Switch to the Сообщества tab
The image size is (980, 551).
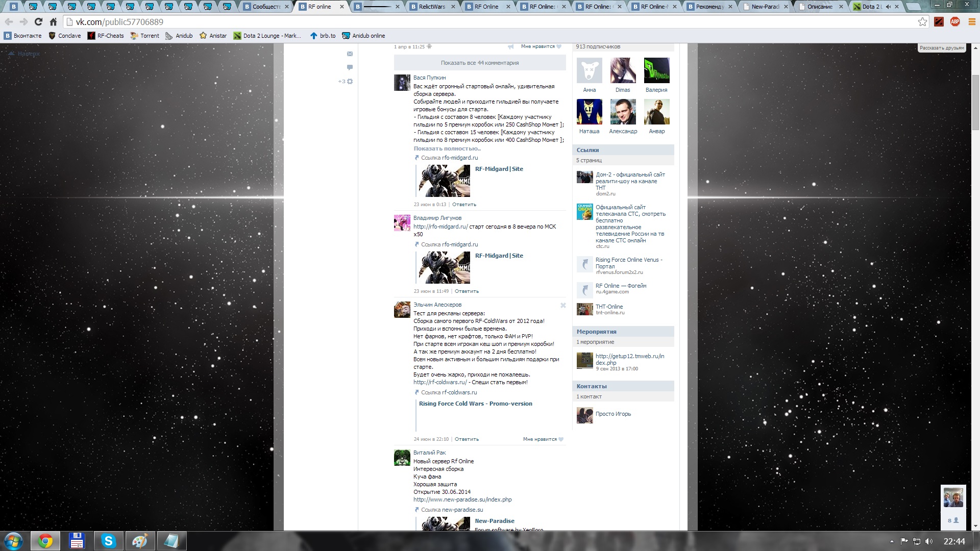point(266,7)
